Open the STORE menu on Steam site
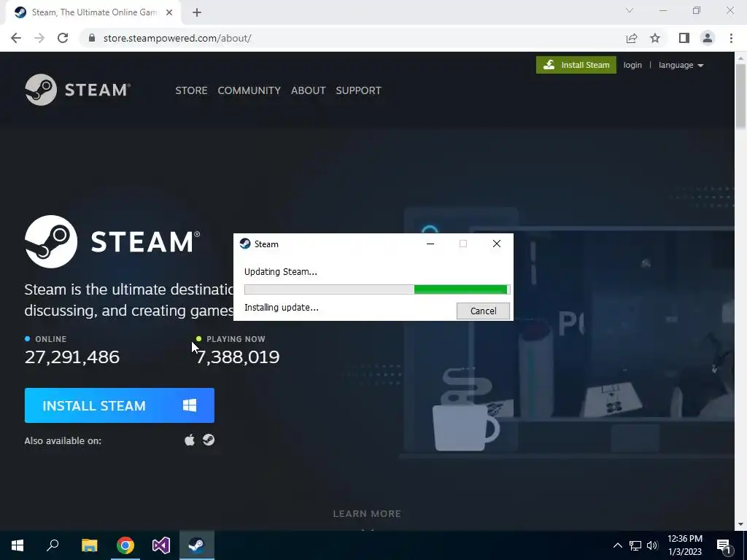Viewport: 747px width, 560px height. [191, 90]
